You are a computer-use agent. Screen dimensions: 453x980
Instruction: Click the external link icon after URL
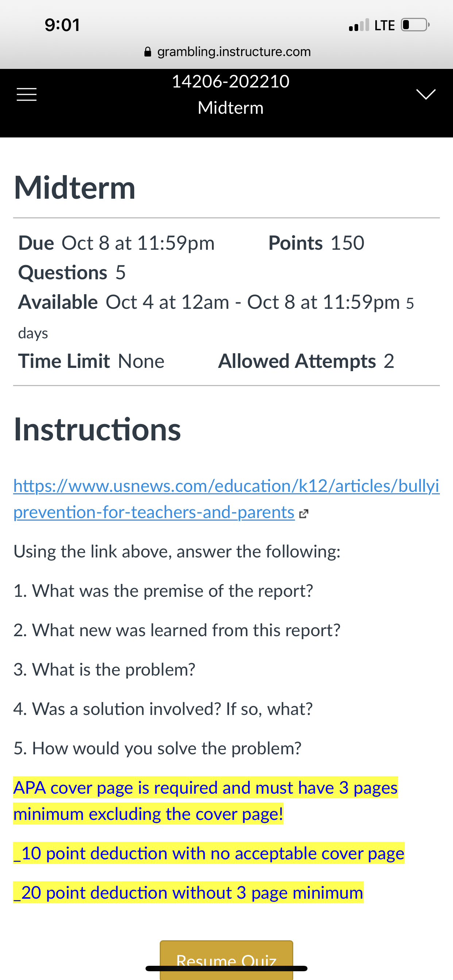click(303, 514)
